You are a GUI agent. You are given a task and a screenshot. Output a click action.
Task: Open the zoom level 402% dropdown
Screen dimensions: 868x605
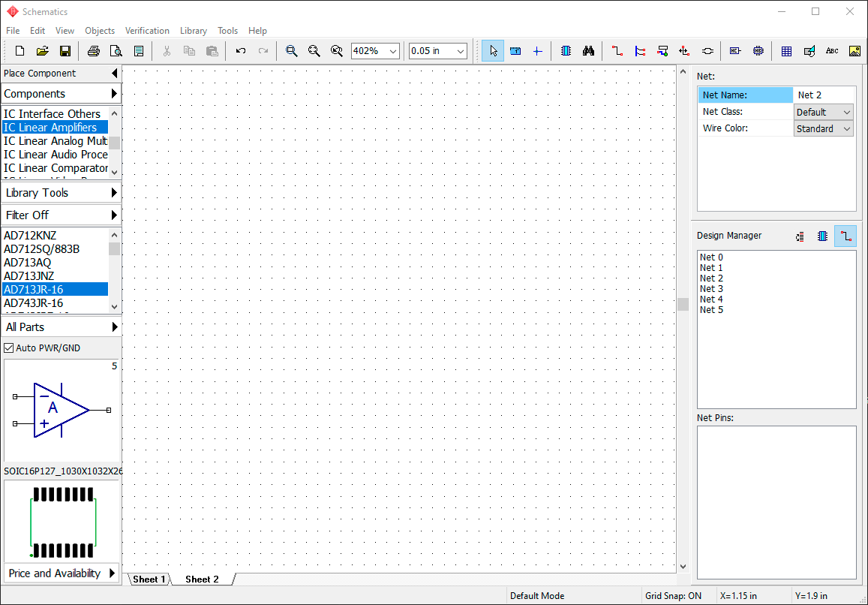pyautogui.click(x=394, y=51)
